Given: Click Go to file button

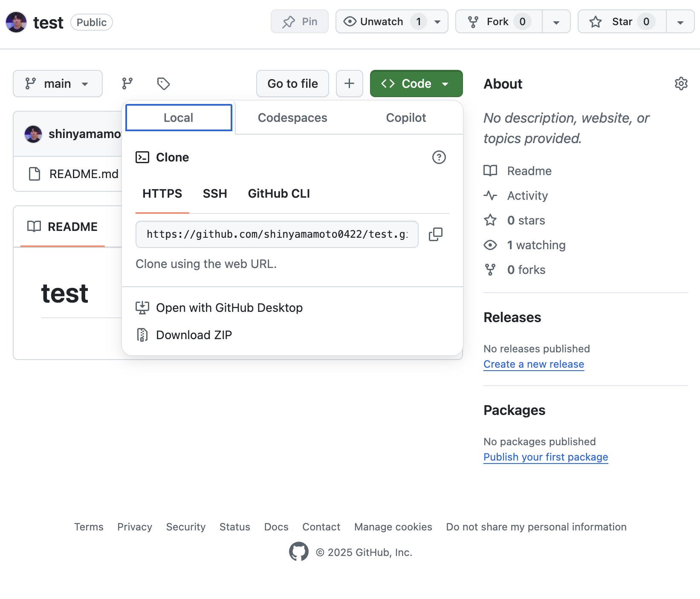Looking at the screenshot, I should [292, 84].
